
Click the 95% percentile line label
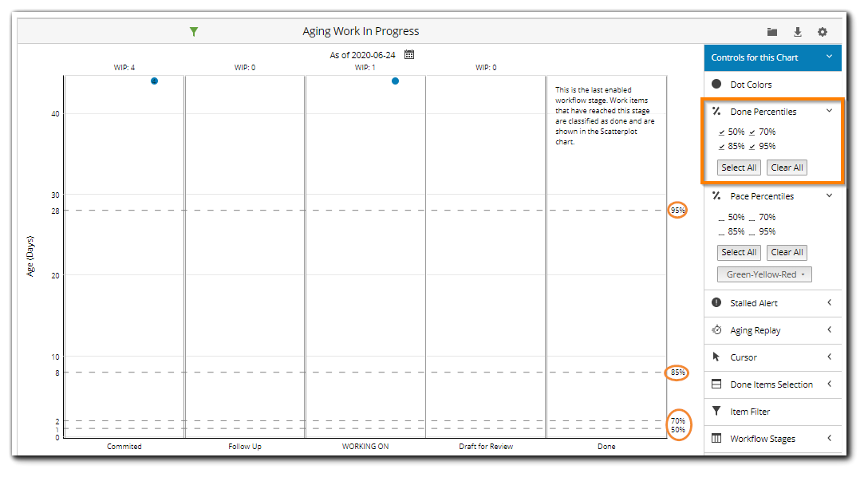pyautogui.click(x=677, y=211)
